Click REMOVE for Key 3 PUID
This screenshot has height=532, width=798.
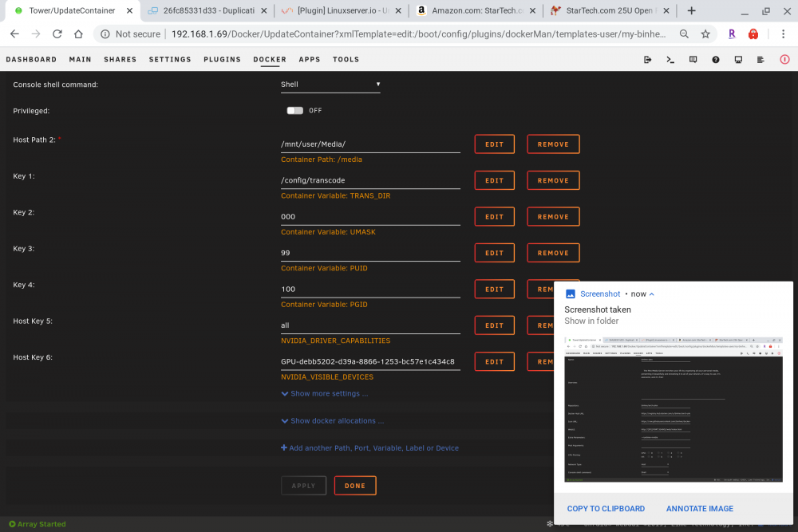553,253
